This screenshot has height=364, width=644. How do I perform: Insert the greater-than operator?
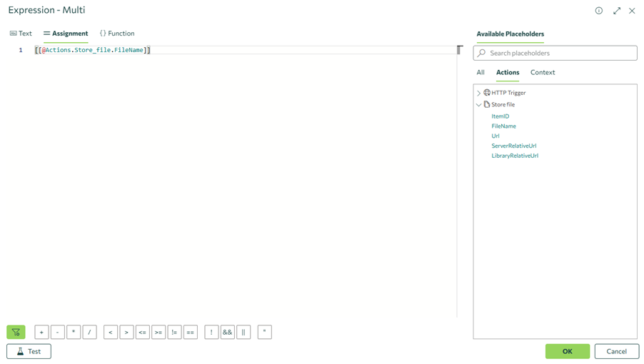pyautogui.click(x=126, y=332)
